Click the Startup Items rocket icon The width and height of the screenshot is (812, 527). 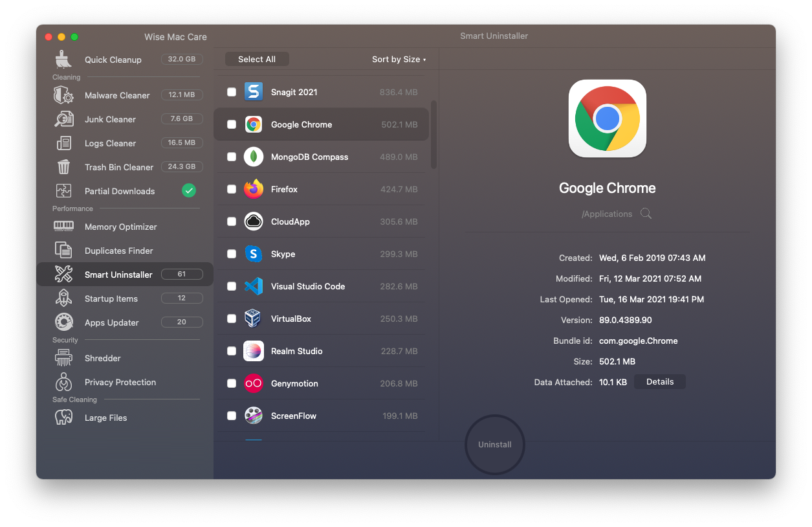[63, 298]
